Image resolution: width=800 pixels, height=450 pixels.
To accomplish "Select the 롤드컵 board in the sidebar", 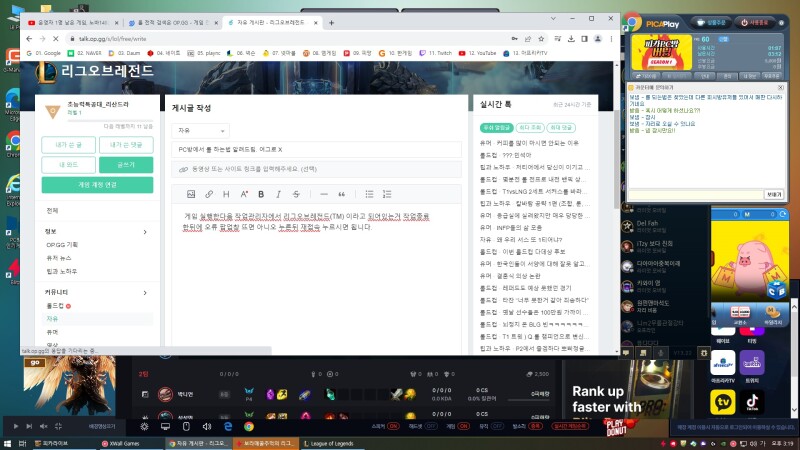I will tap(56, 305).
